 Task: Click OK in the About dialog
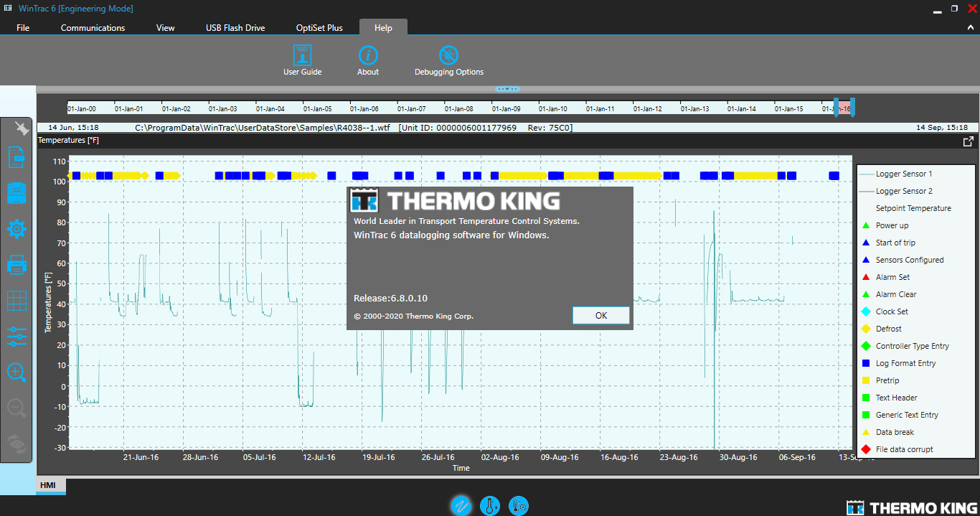point(601,315)
